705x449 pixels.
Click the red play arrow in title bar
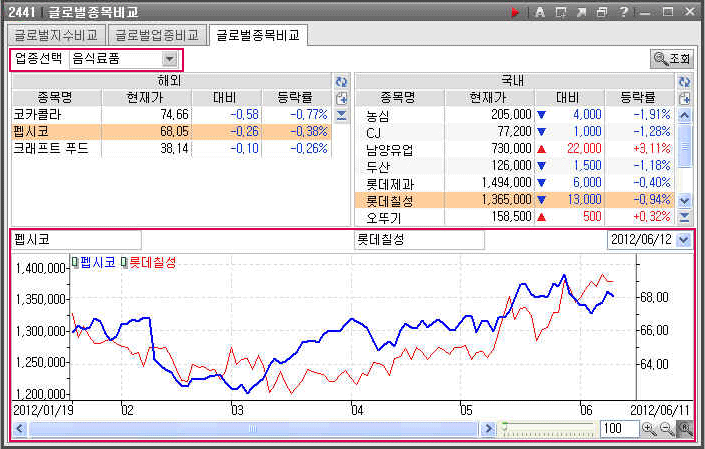(x=515, y=12)
